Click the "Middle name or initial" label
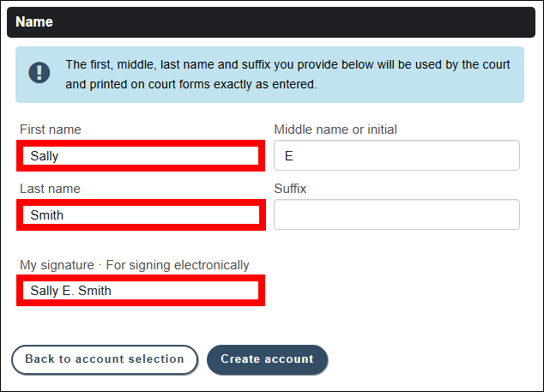The height and width of the screenshot is (392, 544). click(x=335, y=130)
